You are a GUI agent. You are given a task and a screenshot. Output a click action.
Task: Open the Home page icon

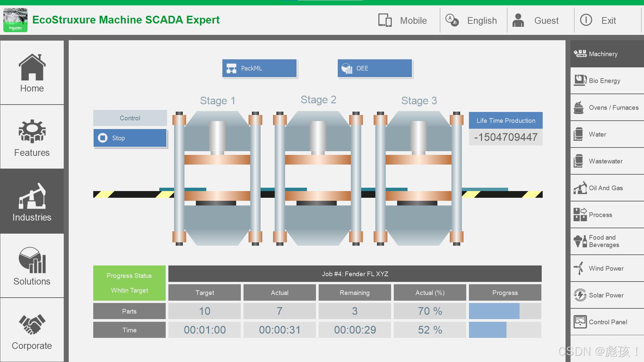tap(32, 67)
